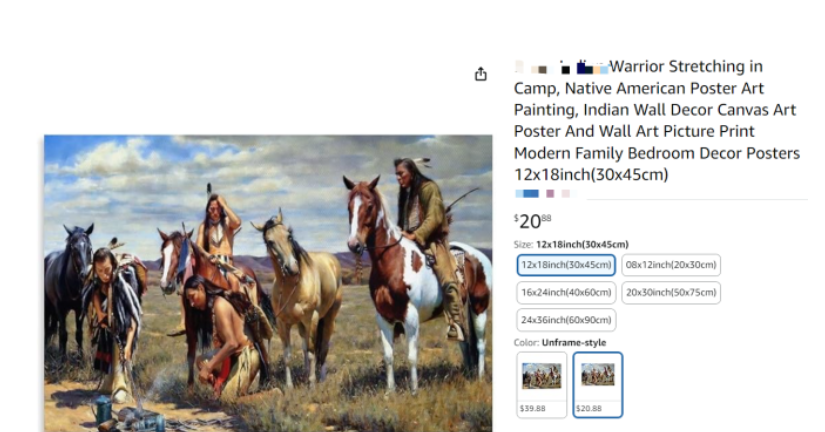Click the mounted warrior on the pinto horse
The width and height of the screenshot is (825, 432).
(424, 232)
